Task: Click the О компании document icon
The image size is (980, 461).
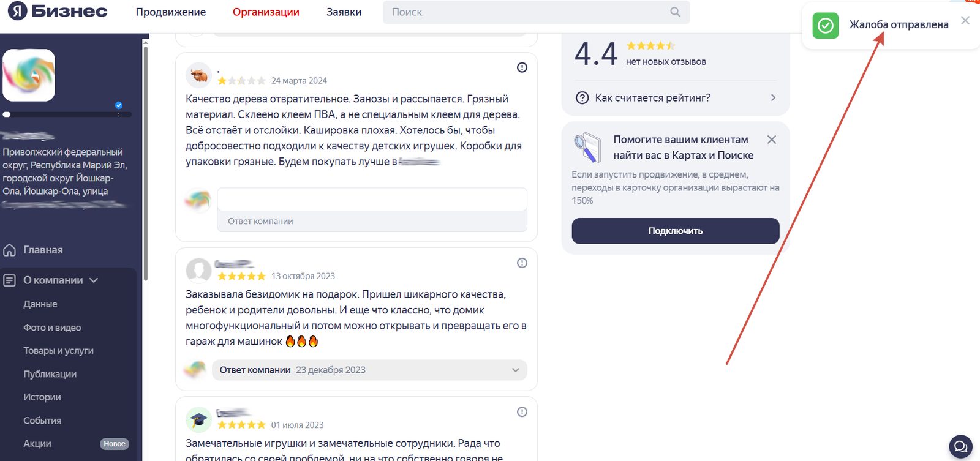Action: point(9,280)
